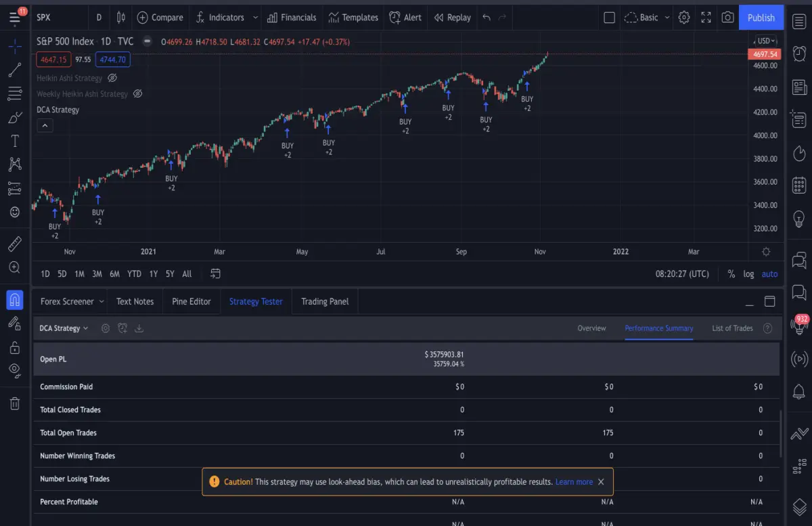The height and width of the screenshot is (526, 812).
Task: Open the emoji icons tool
Action: coord(15,212)
